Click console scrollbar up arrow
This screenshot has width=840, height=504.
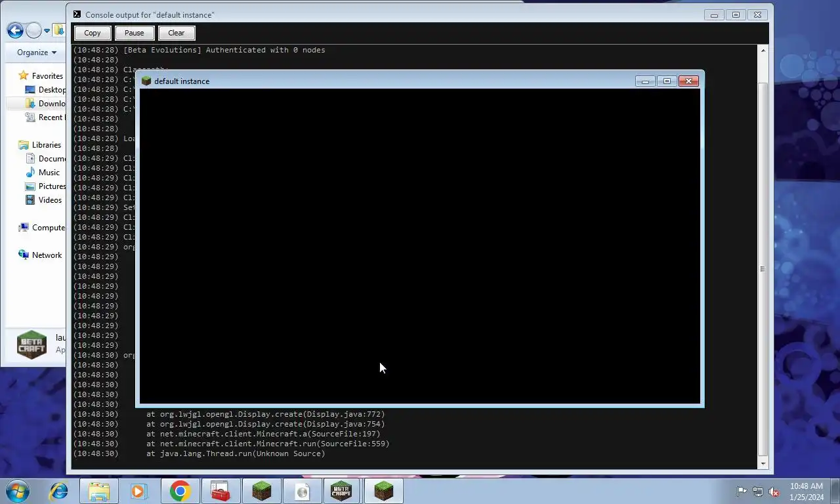763,50
